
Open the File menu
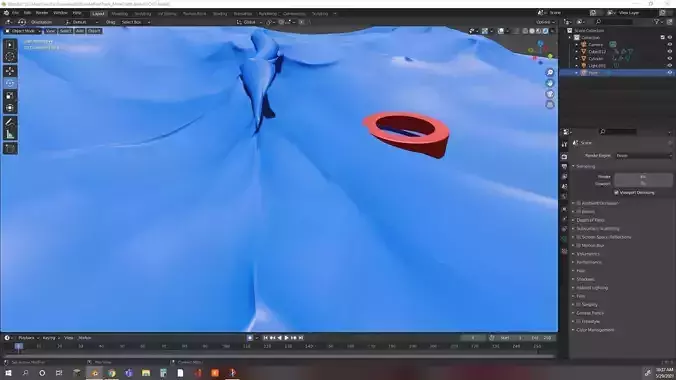[16, 13]
